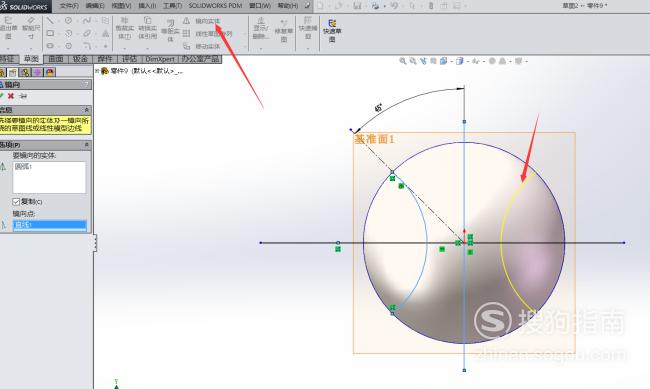Switch to the 焊件 ribbon tab
This screenshot has width=650, height=389.
pos(105,59)
